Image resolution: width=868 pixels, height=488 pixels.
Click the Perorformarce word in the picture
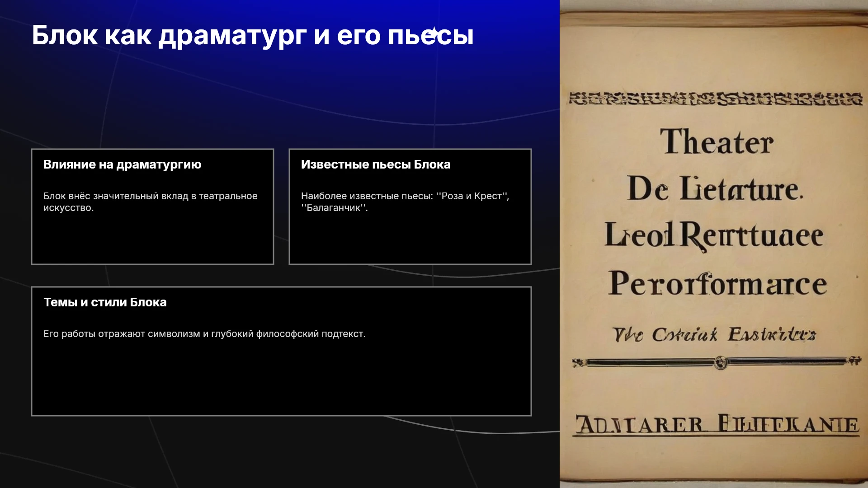(x=717, y=284)
